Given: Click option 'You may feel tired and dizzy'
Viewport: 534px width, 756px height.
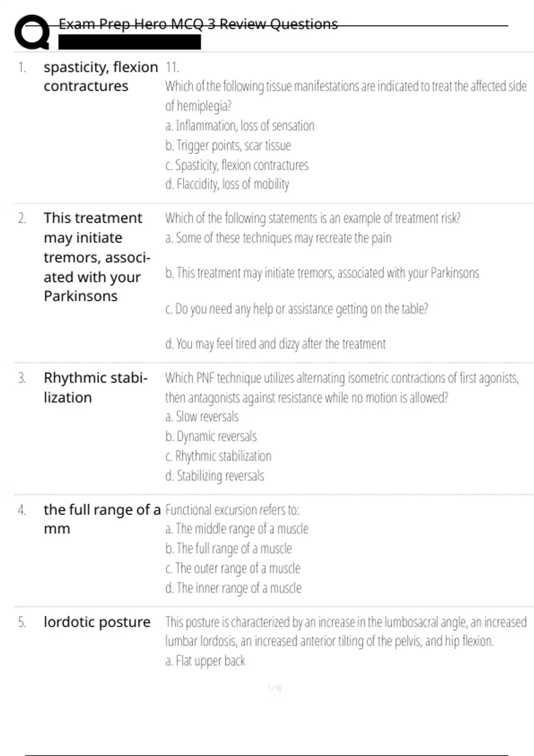Looking at the screenshot, I should pos(275,344).
